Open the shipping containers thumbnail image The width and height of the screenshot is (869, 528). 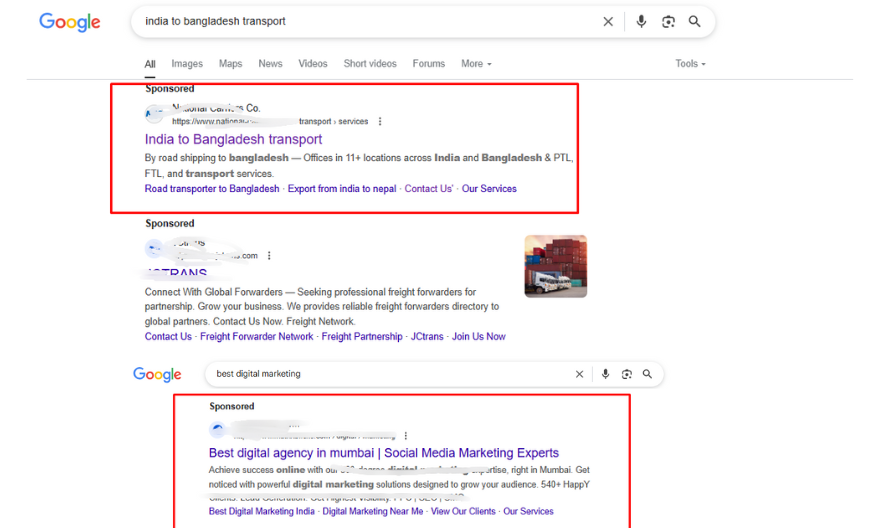pyautogui.click(x=556, y=266)
